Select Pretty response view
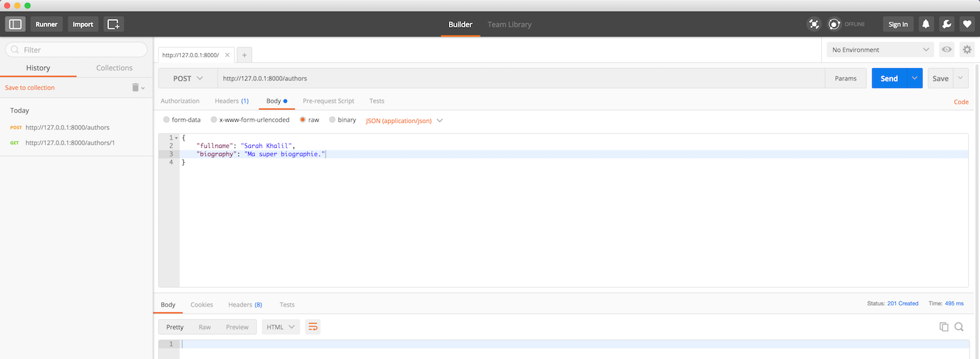 pyautogui.click(x=175, y=327)
